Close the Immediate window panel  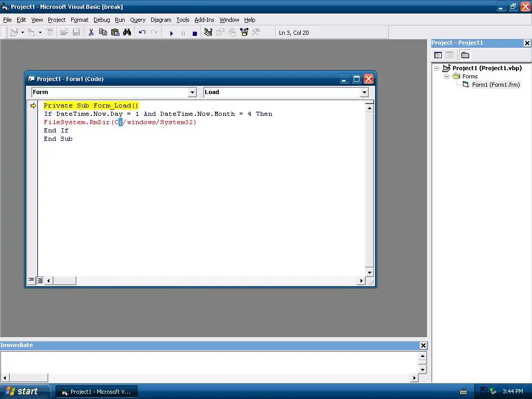(423, 345)
